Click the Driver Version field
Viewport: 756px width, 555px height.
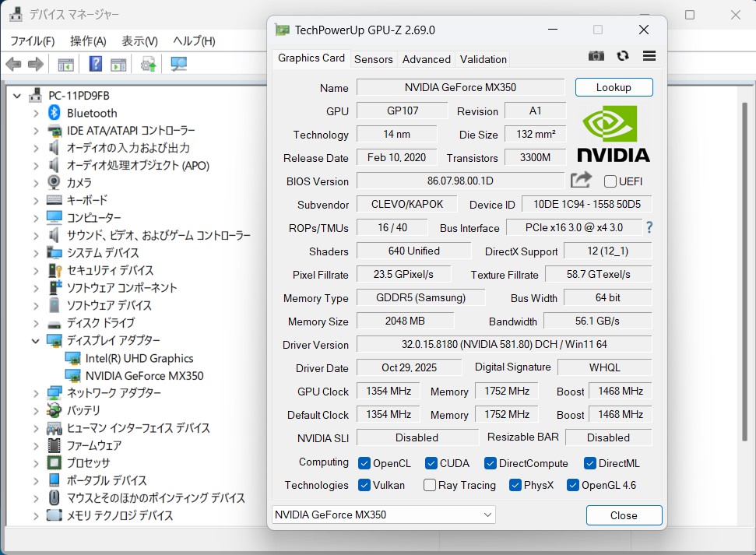click(505, 344)
